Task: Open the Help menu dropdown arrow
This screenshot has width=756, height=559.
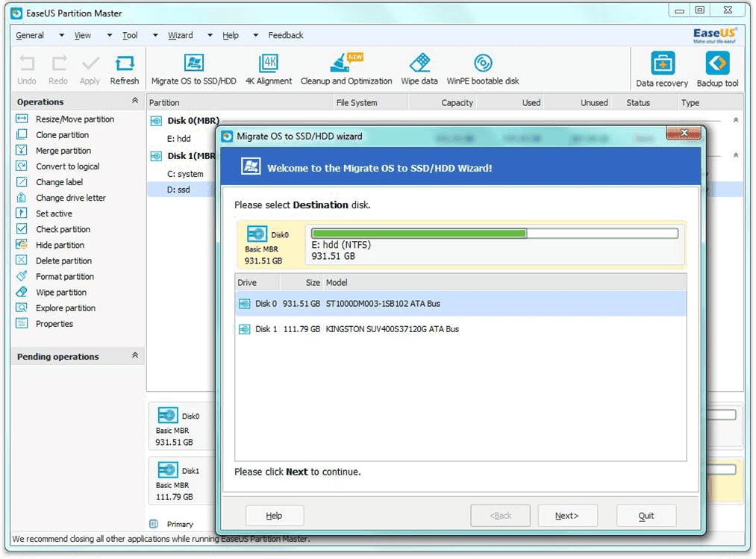Action: [x=255, y=35]
